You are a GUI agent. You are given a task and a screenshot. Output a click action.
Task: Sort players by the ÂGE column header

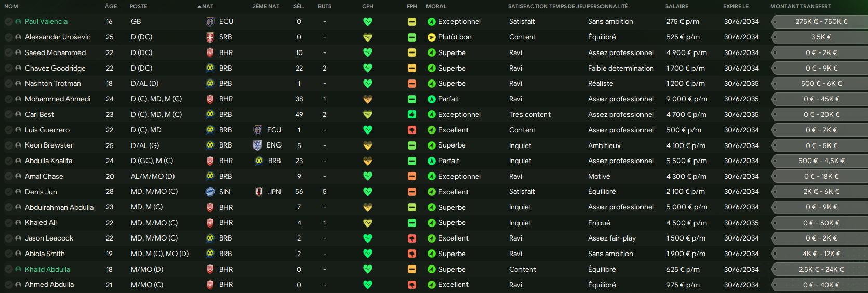tap(111, 6)
